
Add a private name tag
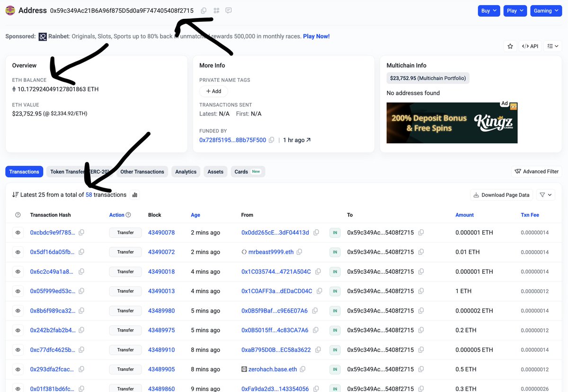point(213,91)
